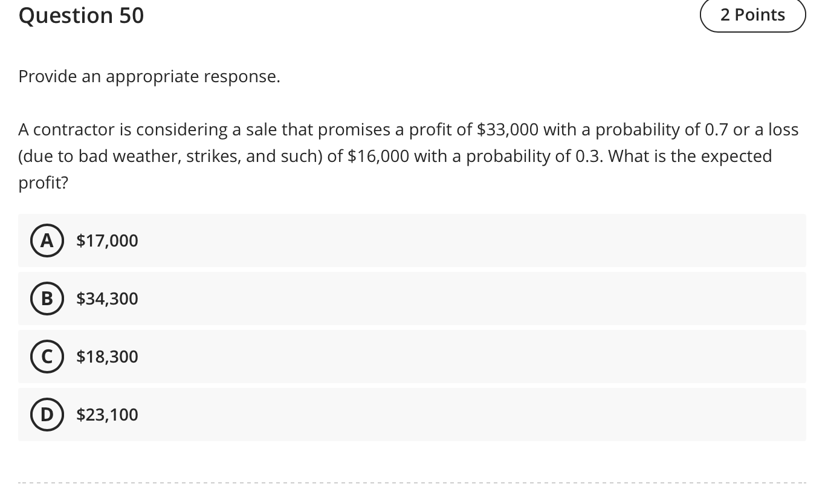This screenshot has width=828, height=504.
Task: Select the circle labeled A
Action: tap(47, 241)
